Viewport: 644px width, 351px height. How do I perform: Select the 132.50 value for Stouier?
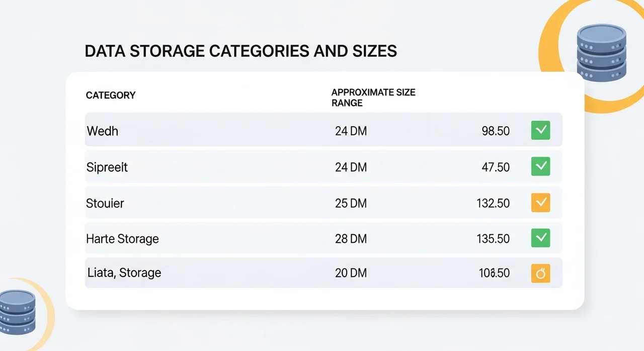pos(493,203)
